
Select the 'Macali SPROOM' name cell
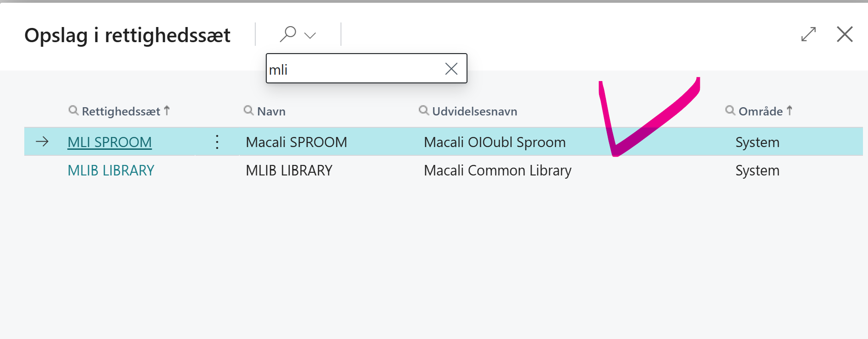point(296,142)
